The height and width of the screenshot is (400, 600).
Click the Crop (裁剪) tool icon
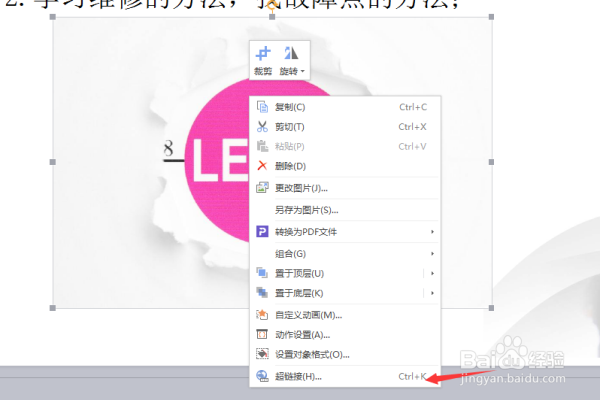point(263,54)
